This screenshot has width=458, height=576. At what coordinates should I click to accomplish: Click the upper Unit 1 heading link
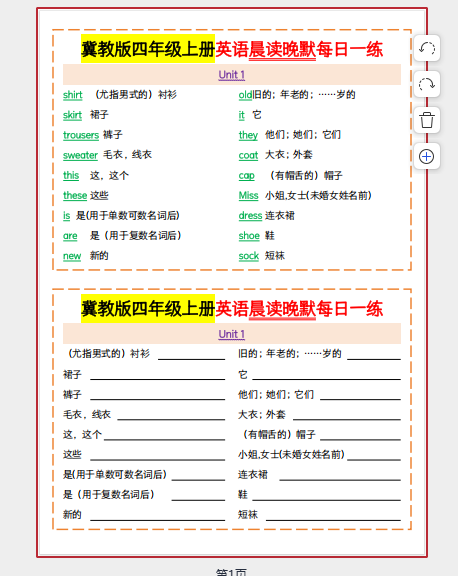(x=231, y=75)
